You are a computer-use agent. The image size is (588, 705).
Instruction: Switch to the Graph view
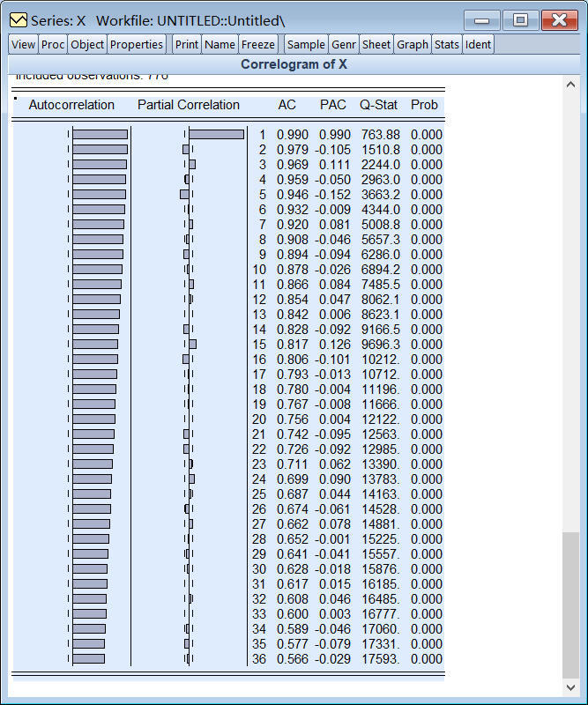click(x=412, y=45)
